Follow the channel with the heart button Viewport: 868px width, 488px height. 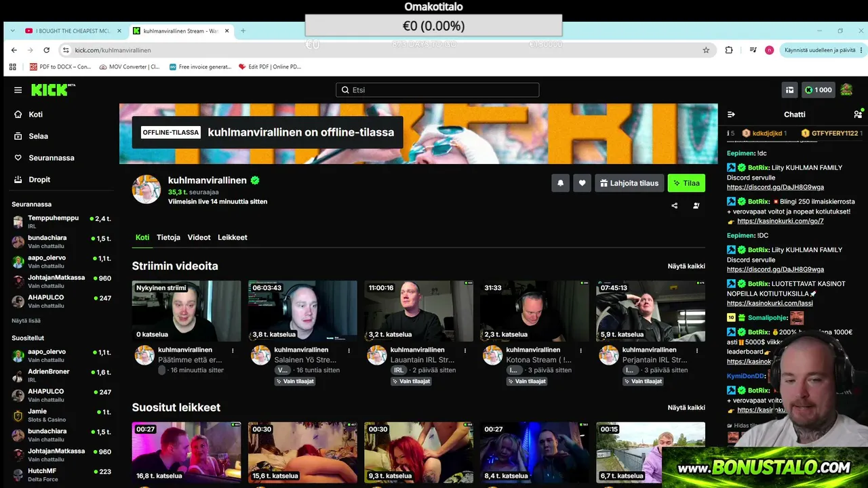582,183
